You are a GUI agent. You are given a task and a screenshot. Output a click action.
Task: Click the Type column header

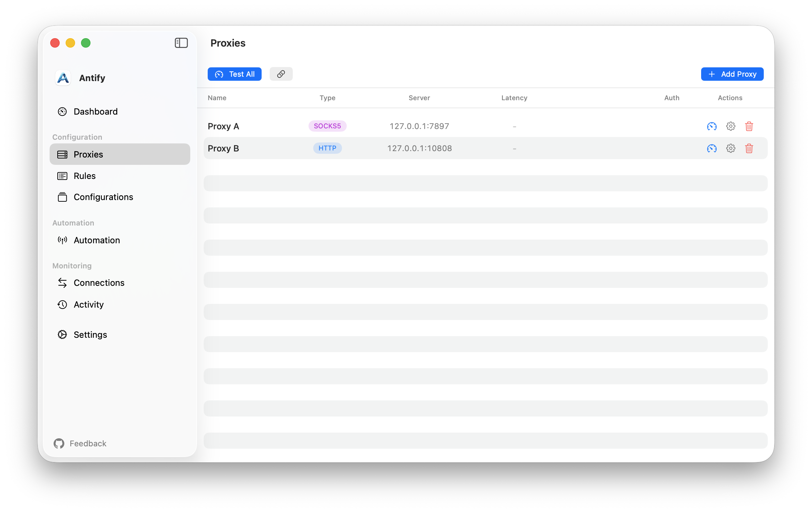coord(327,98)
